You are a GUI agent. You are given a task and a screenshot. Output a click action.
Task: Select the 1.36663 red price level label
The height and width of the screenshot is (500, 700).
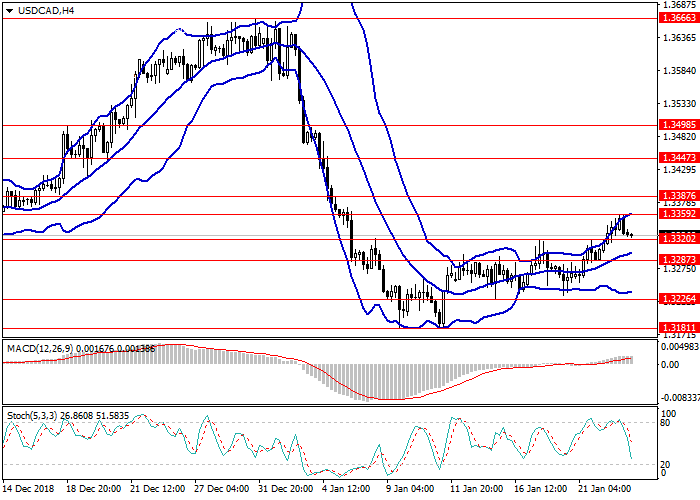click(x=679, y=18)
